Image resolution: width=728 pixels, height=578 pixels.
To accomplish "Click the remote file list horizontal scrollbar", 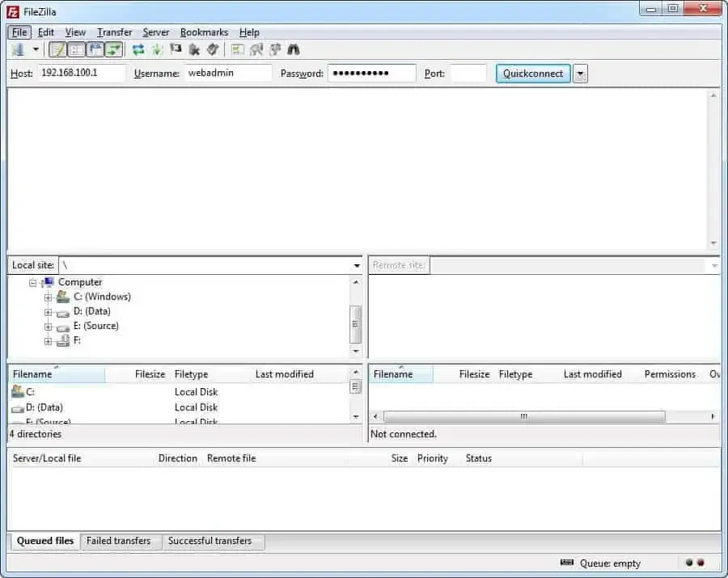I will [523, 417].
